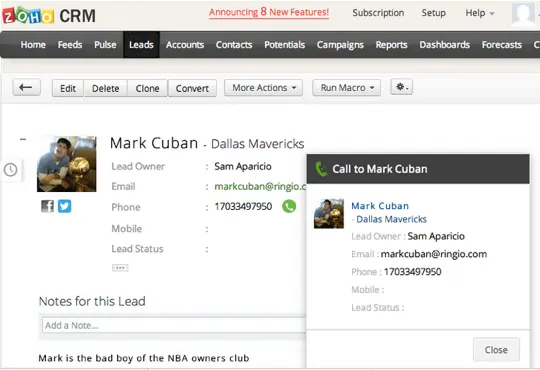Close the call popup with Close

coord(496,350)
